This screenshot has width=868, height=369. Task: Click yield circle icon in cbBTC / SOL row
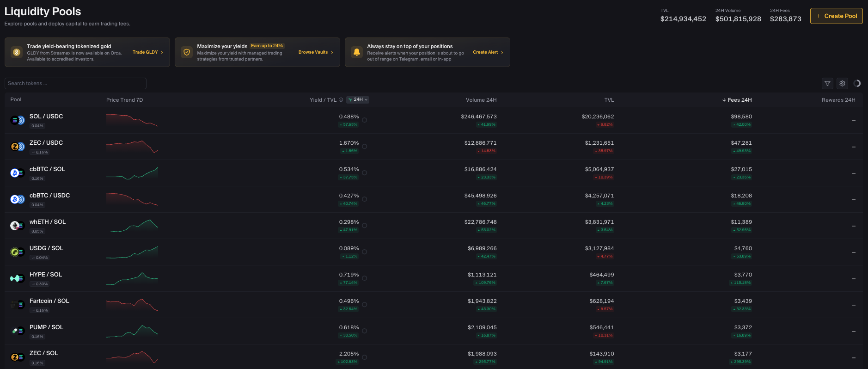[x=365, y=173]
